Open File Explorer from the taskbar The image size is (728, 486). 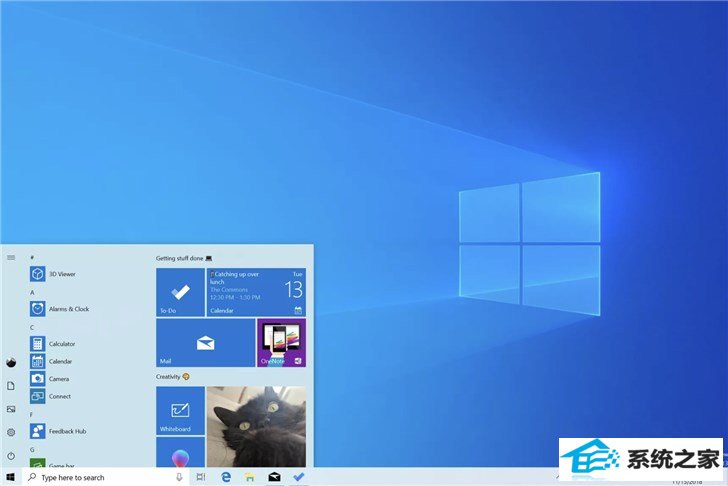(x=250, y=477)
